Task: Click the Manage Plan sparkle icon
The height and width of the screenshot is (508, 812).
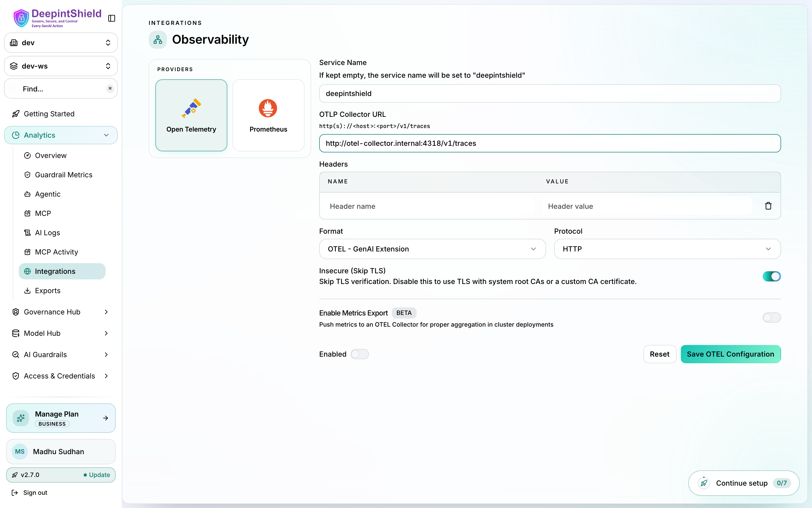Action: click(21, 418)
